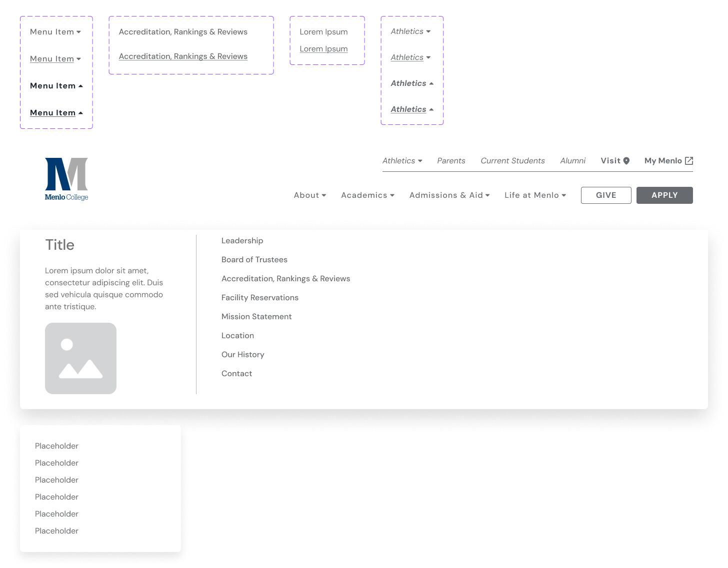Select the Alumni nav link
The width and height of the screenshot is (728, 568).
click(572, 161)
